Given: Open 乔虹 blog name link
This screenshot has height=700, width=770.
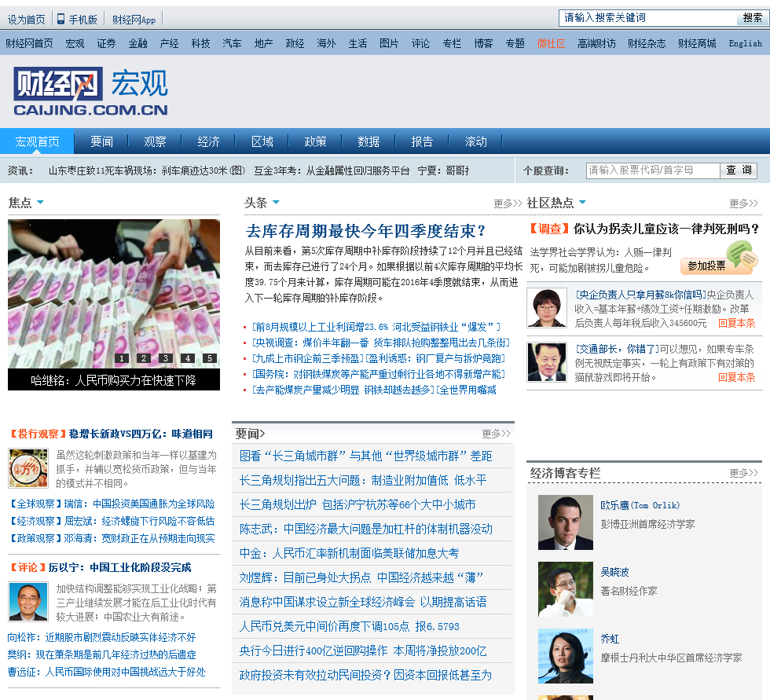Looking at the screenshot, I should 610,639.
